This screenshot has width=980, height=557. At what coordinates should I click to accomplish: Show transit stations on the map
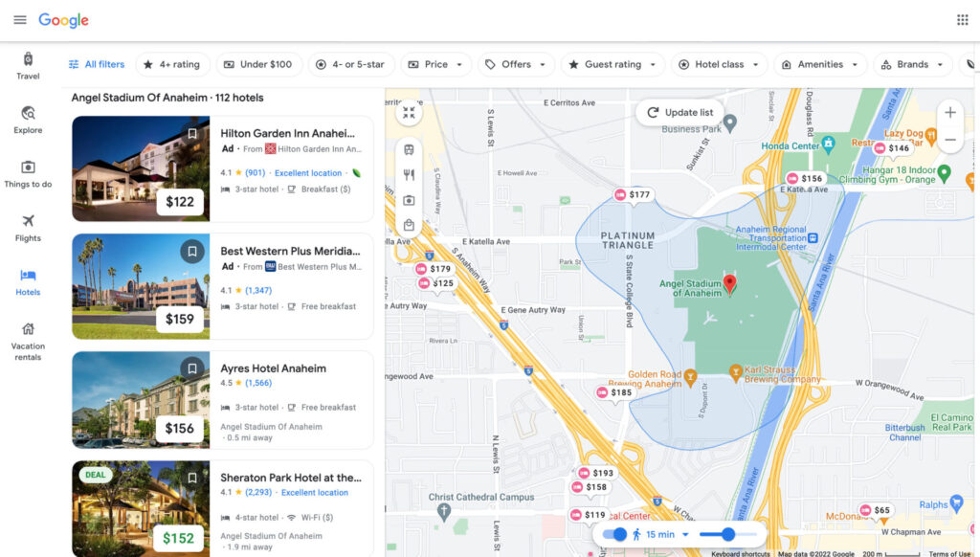(x=409, y=150)
